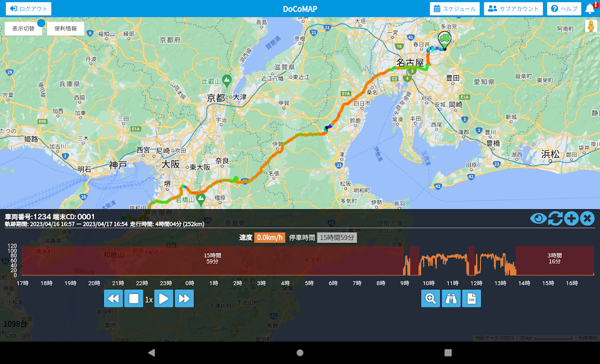The image size is (600, 364).
Task: Click the 12時 label on time axis
Action: pos(476,283)
